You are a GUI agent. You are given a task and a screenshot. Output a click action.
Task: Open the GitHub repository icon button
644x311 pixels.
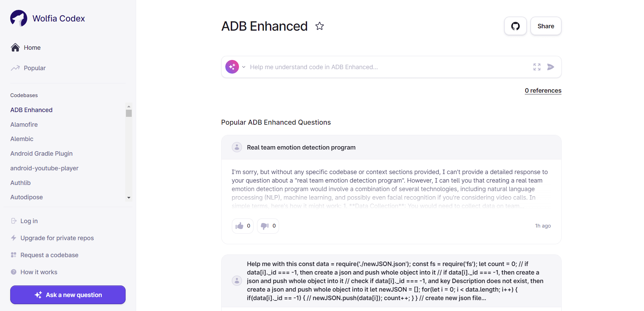click(515, 26)
